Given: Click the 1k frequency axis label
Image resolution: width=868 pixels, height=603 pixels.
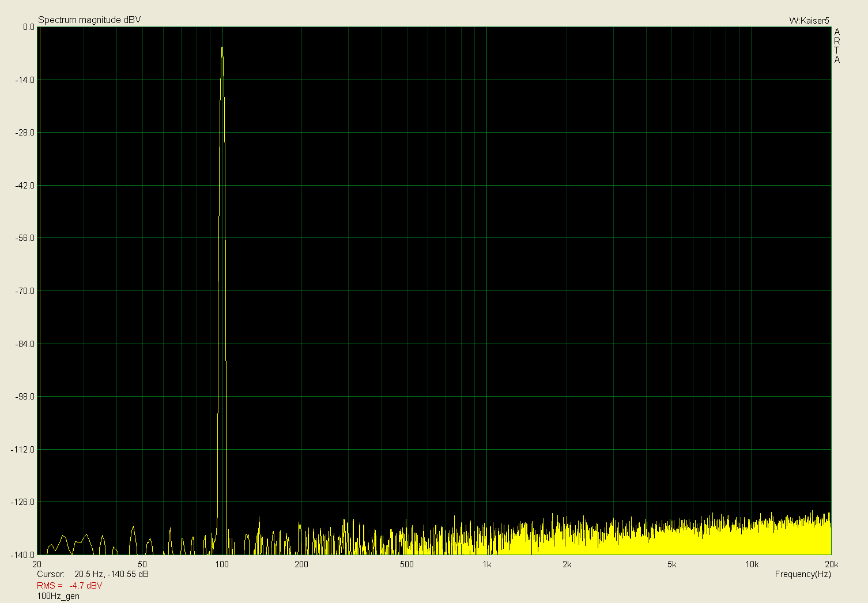Looking at the screenshot, I should click(x=487, y=564).
